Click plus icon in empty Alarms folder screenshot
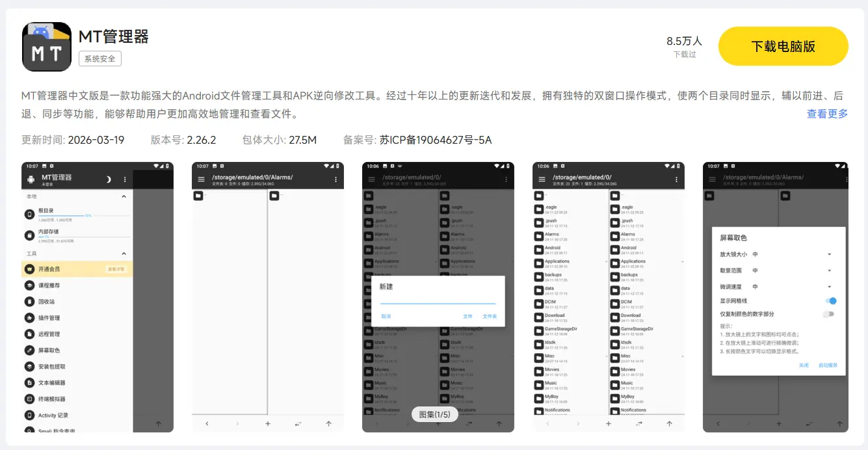 pyautogui.click(x=268, y=423)
